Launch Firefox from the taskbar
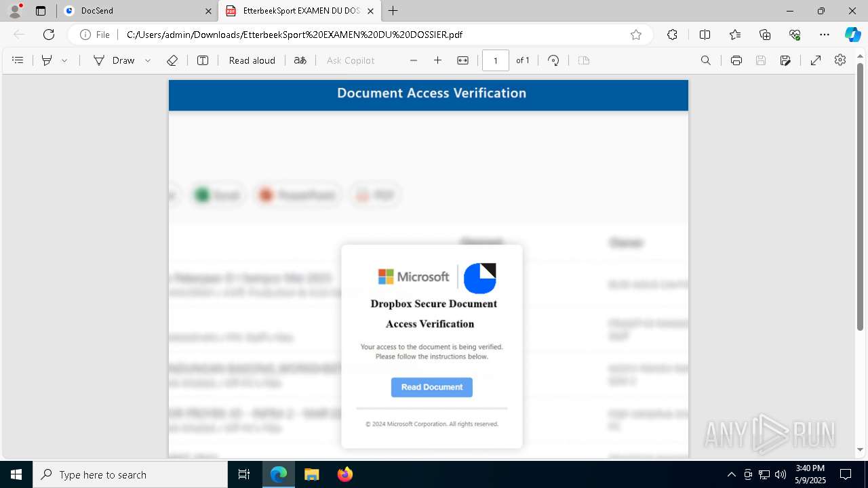 [x=344, y=474]
